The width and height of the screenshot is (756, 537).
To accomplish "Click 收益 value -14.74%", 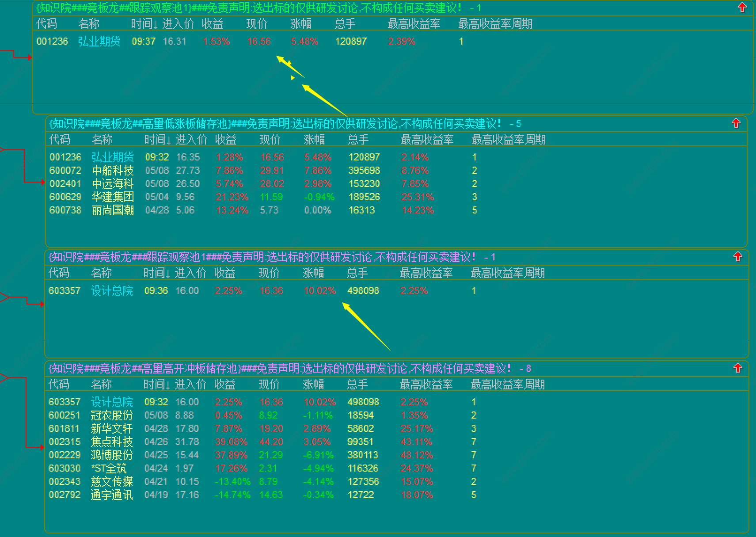I will tap(232, 495).
